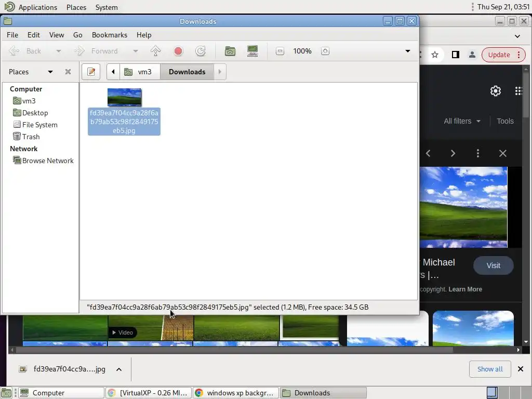Image resolution: width=532 pixels, height=399 pixels.
Task: Click the path bar right scroll arrow
Action: [x=220, y=72]
